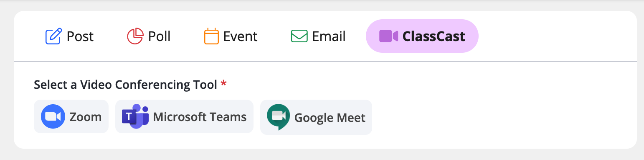Click the blue Zoom camera logo
The height and width of the screenshot is (160, 644).
click(x=53, y=116)
